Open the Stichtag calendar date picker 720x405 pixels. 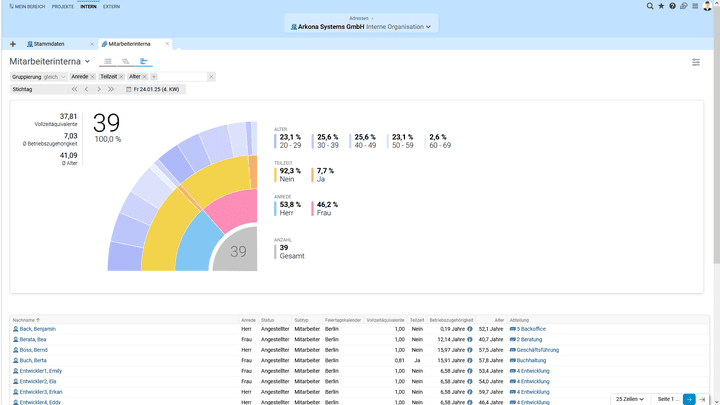[x=129, y=89]
